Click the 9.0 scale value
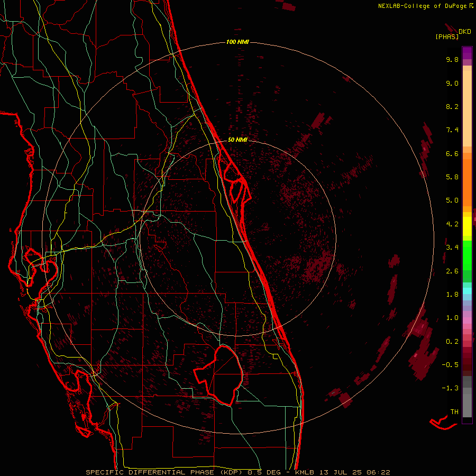 [x=452, y=83]
